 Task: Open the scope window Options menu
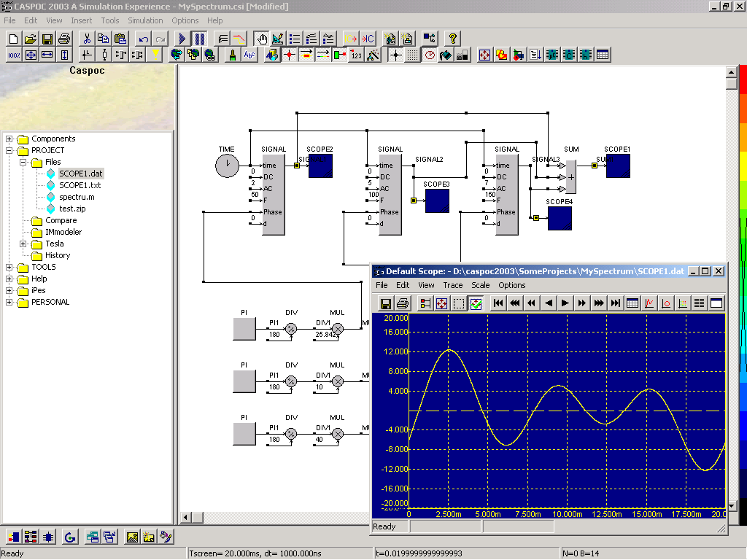click(x=511, y=285)
